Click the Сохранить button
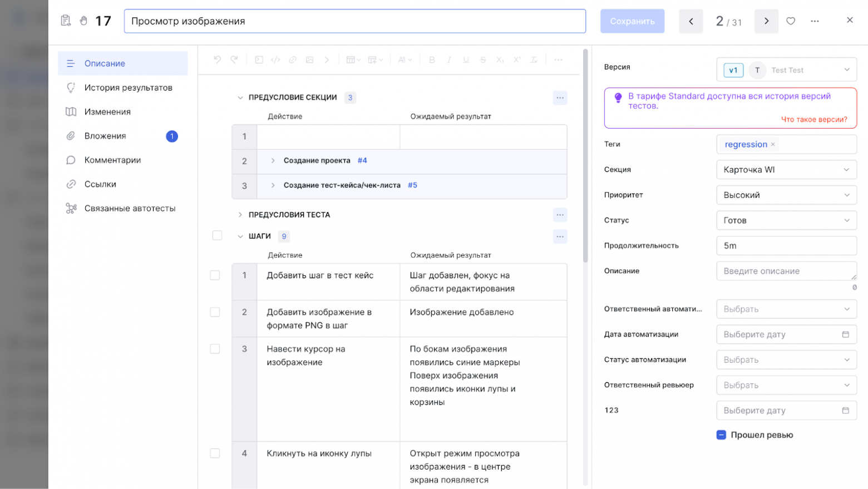Image resolution: width=868 pixels, height=489 pixels. (632, 21)
